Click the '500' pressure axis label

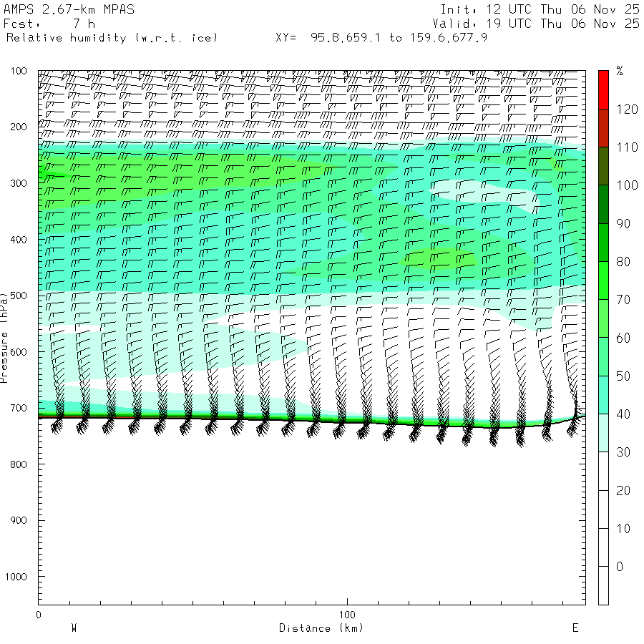click(19, 296)
